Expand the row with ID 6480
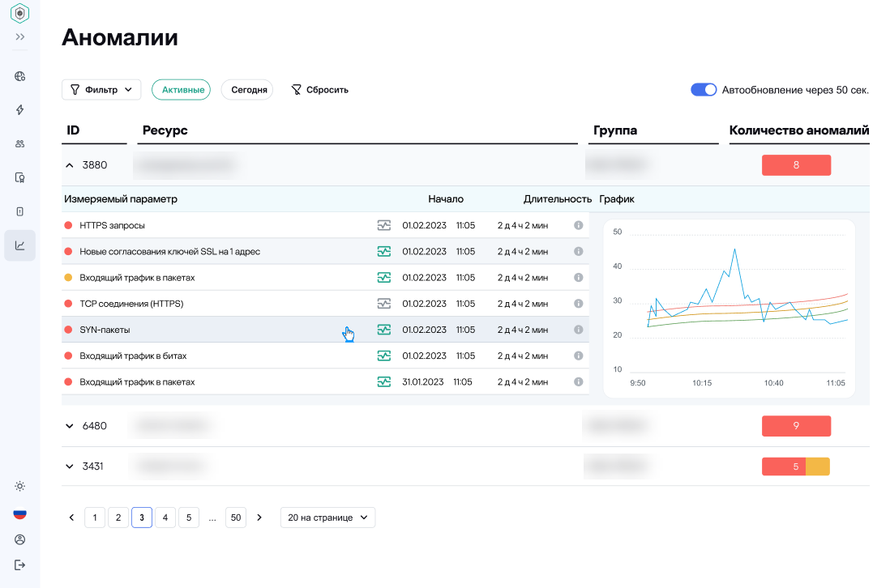Image resolution: width=890 pixels, height=588 pixels. (x=69, y=426)
